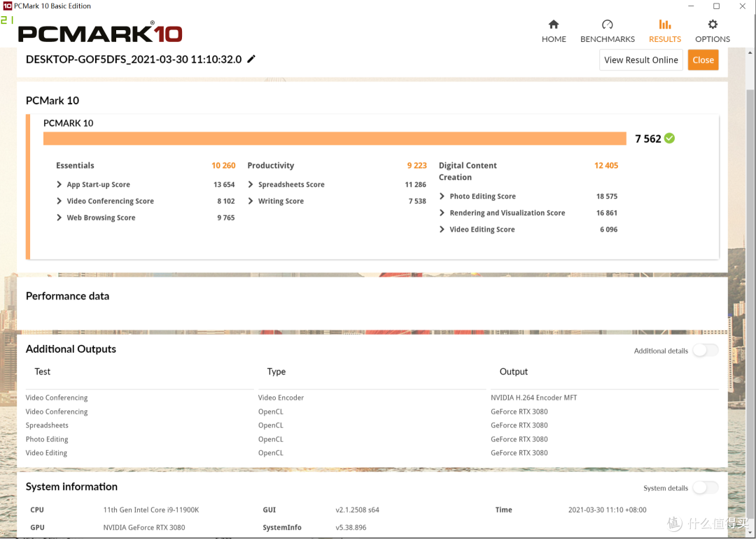Click the View Result Online button
Image resolution: width=756 pixels, height=539 pixels.
point(640,59)
